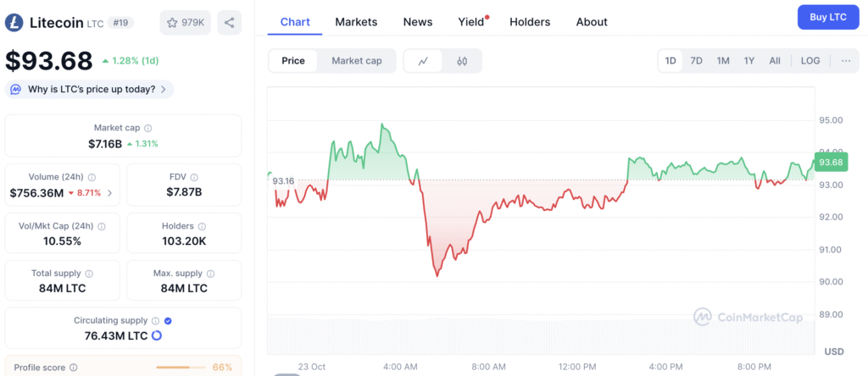This screenshot has height=376, width=868.
Task: Select the 7D time range
Action: click(696, 61)
